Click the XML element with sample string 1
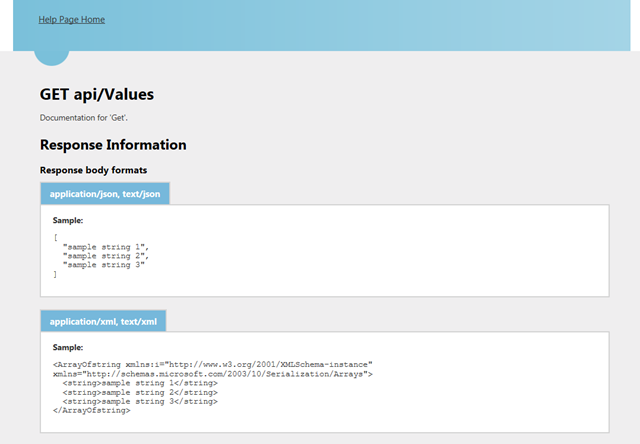This screenshot has width=640, height=444. tap(140, 383)
